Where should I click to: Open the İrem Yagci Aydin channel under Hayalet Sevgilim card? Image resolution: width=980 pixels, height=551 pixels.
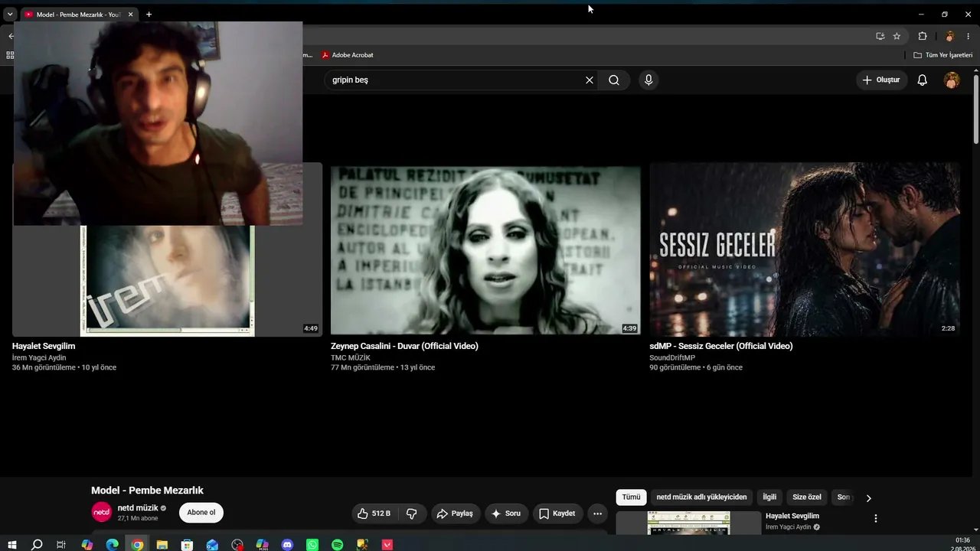39,357
